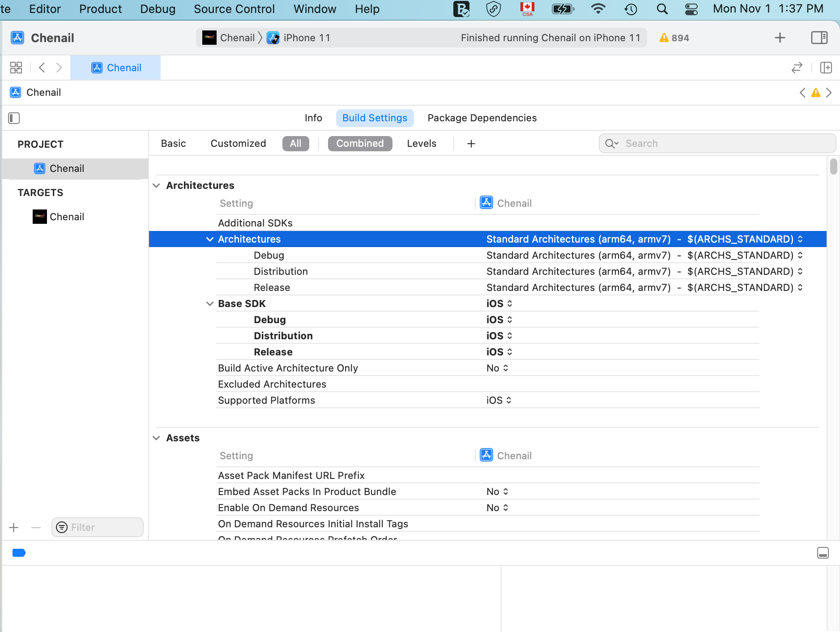
Task: Click the menu bar date and time
Action: 768,9
